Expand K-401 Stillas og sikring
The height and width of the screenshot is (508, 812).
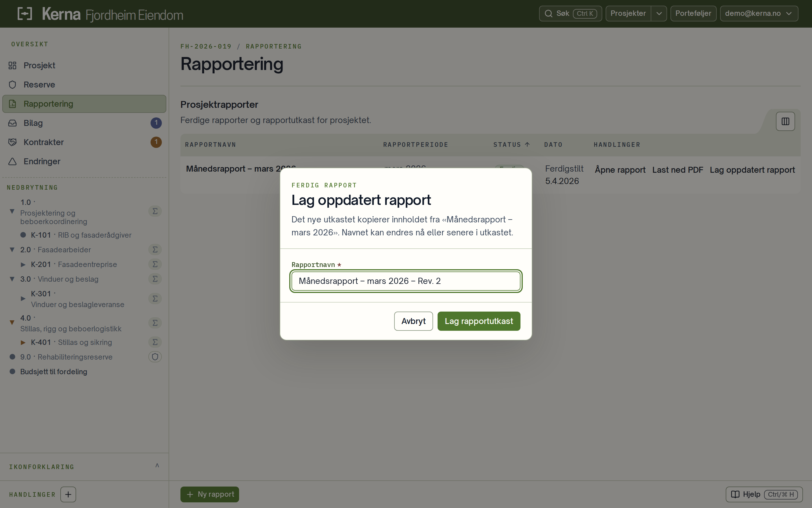coord(23,342)
